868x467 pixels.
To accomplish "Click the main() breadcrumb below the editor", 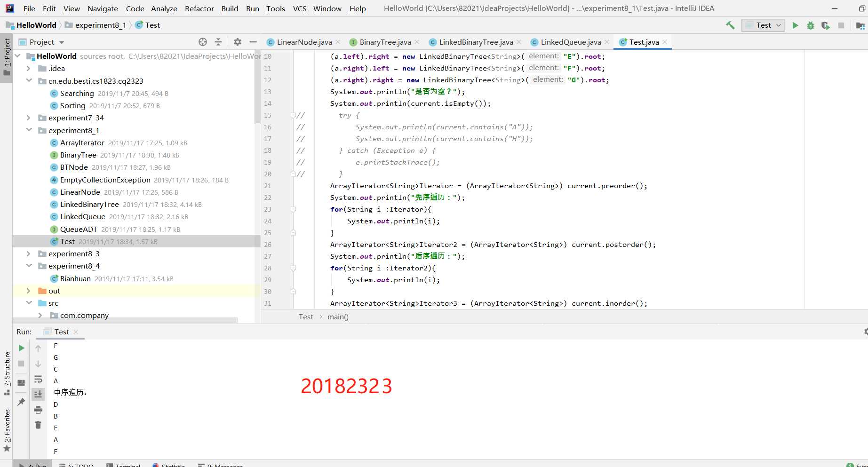I will point(338,317).
